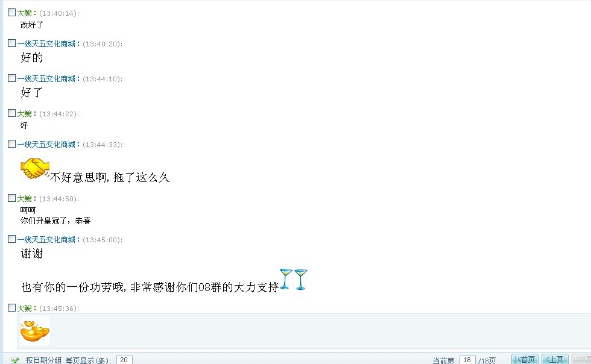Screen dimensions: 591x364
Task: Click sender name 大鲵 at 13:44:50
Action: click(25, 199)
